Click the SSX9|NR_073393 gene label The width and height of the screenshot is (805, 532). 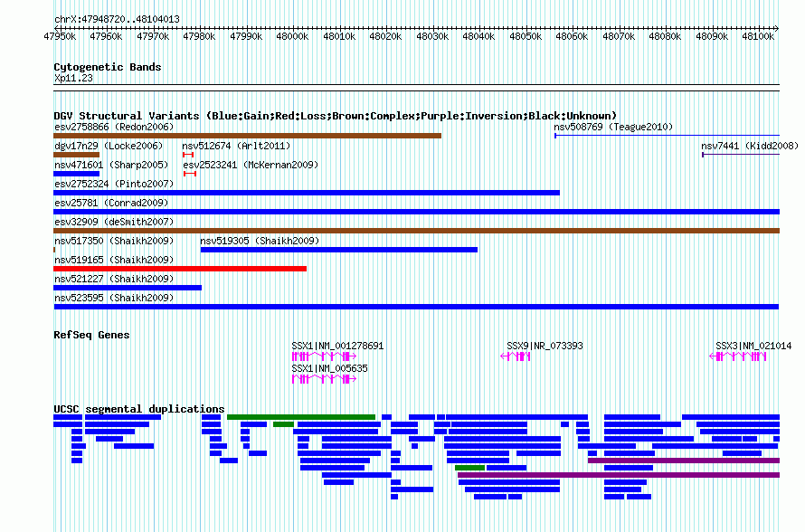545,347
